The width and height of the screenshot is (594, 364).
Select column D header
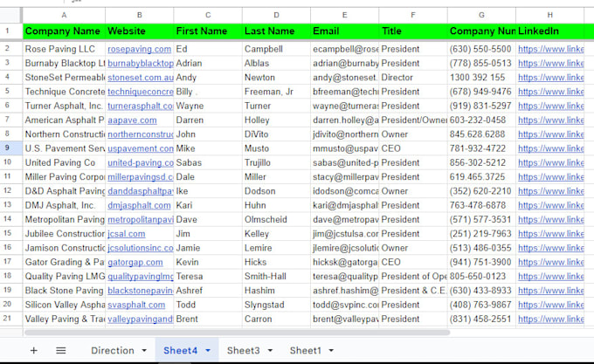(x=276, y=15)
